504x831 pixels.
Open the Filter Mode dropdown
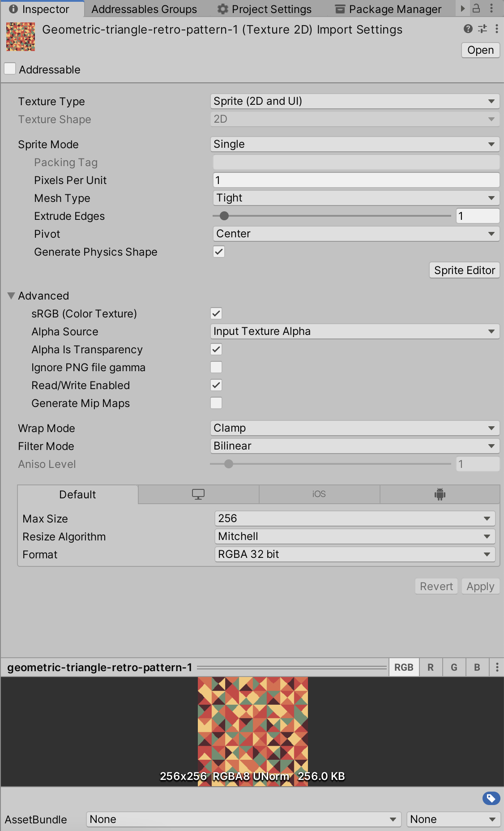click(x=355, y=446)
